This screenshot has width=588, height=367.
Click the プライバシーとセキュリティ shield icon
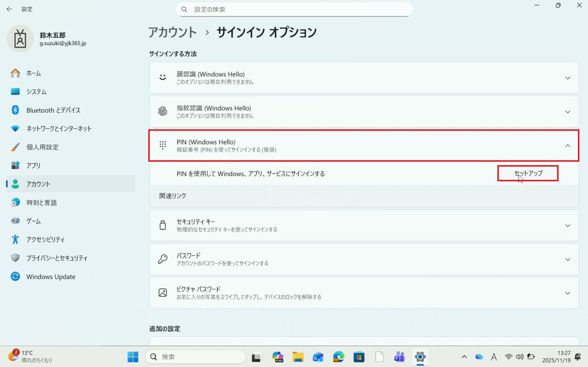[15, 258]
